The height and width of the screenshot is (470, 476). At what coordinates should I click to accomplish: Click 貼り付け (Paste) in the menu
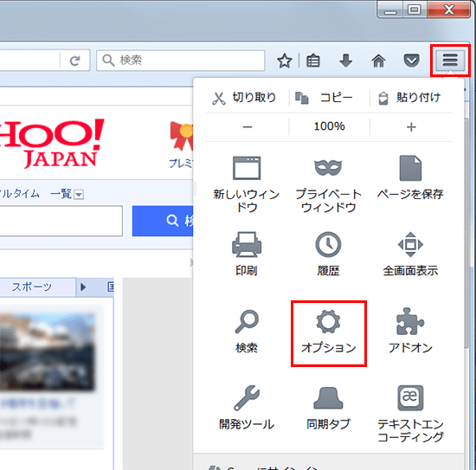(410, 98)
